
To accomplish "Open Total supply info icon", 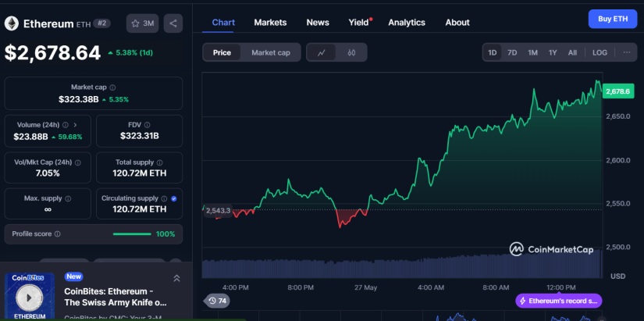I will pos(159,162).
